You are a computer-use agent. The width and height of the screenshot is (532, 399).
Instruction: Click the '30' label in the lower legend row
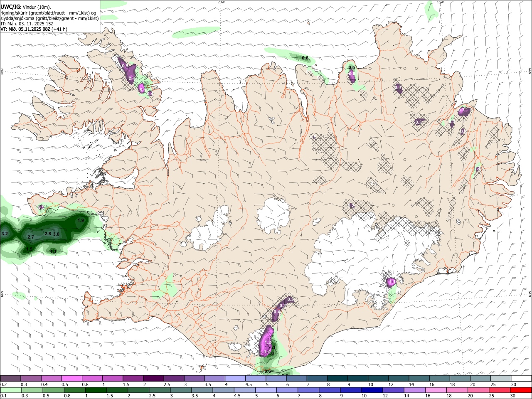click(x=514, y=396)
